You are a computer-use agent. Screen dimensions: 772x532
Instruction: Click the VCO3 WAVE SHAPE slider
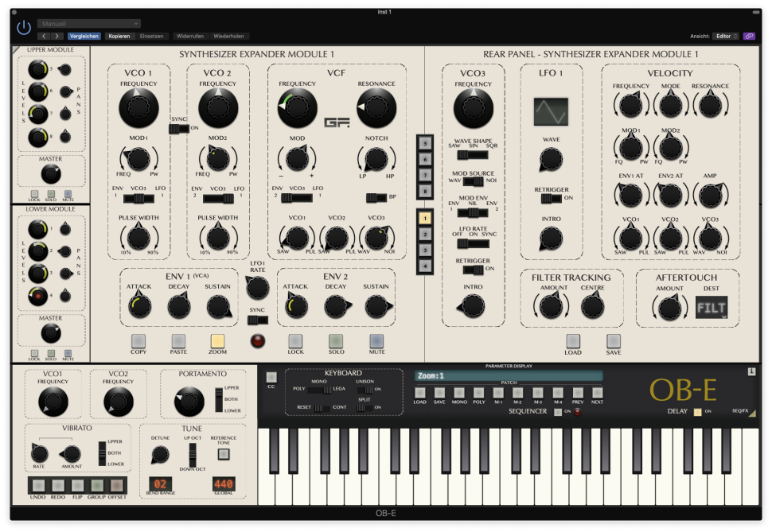(473, 155)
